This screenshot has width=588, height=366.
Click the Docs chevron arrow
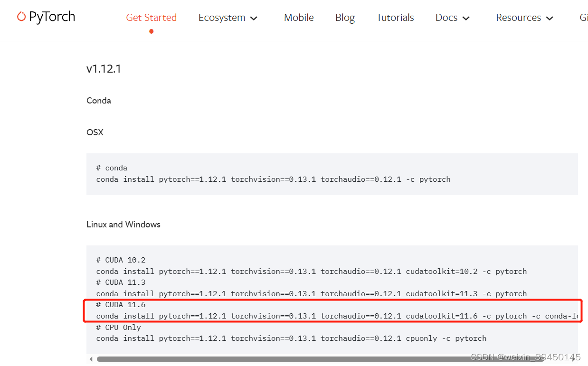point(466,19)
